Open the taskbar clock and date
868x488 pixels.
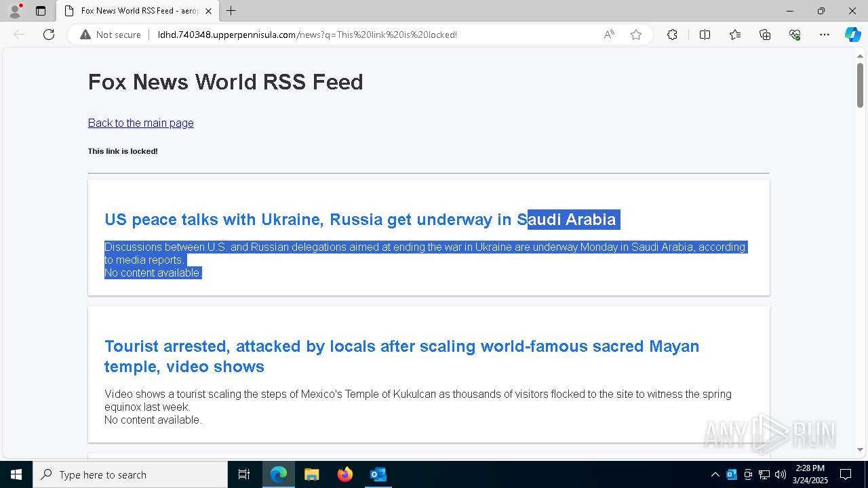810,474
